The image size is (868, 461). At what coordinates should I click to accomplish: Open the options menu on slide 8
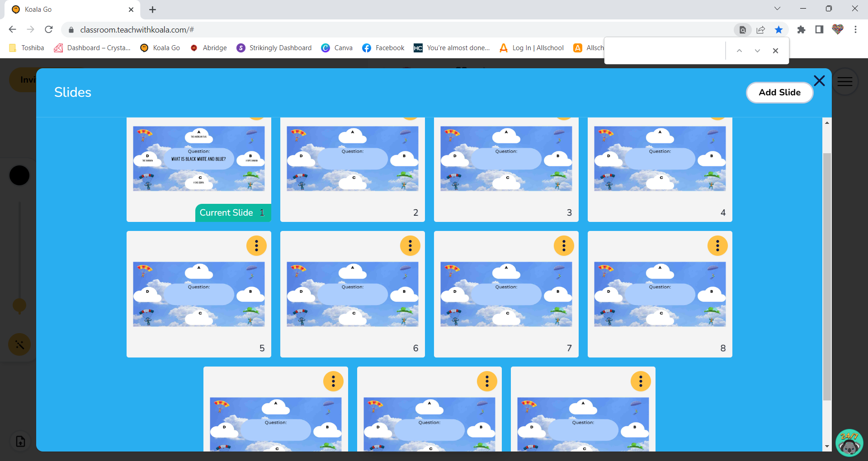[717, 246]
